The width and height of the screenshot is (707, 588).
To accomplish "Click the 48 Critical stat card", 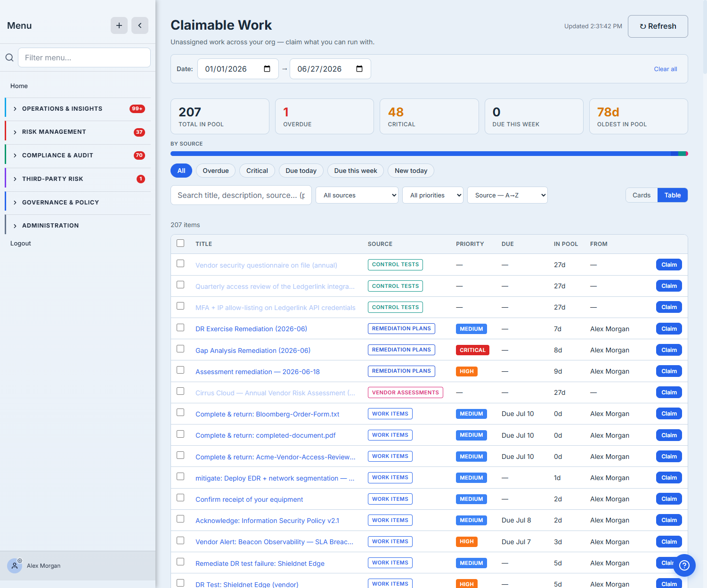I will click(x=429, y=116).
